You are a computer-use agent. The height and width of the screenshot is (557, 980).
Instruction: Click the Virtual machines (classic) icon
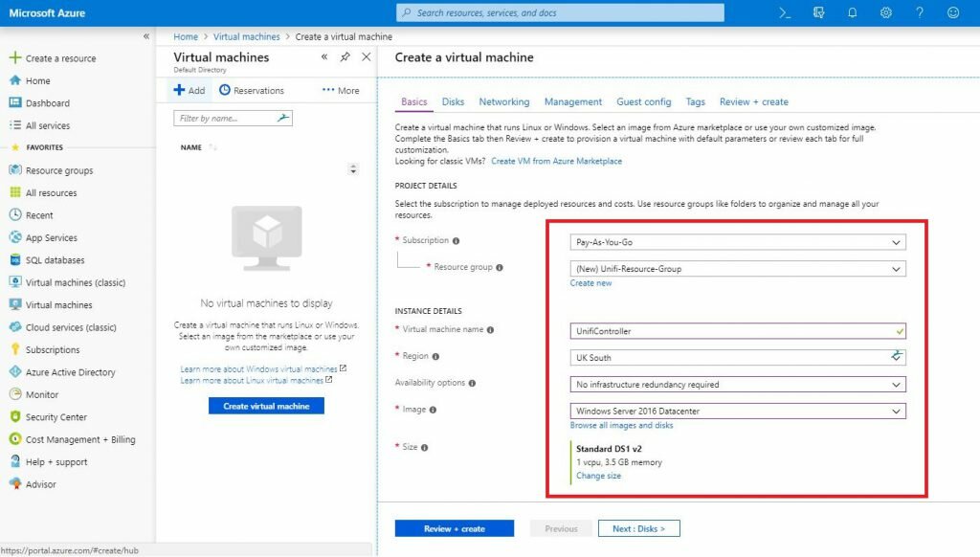click(x=15, y=282)
